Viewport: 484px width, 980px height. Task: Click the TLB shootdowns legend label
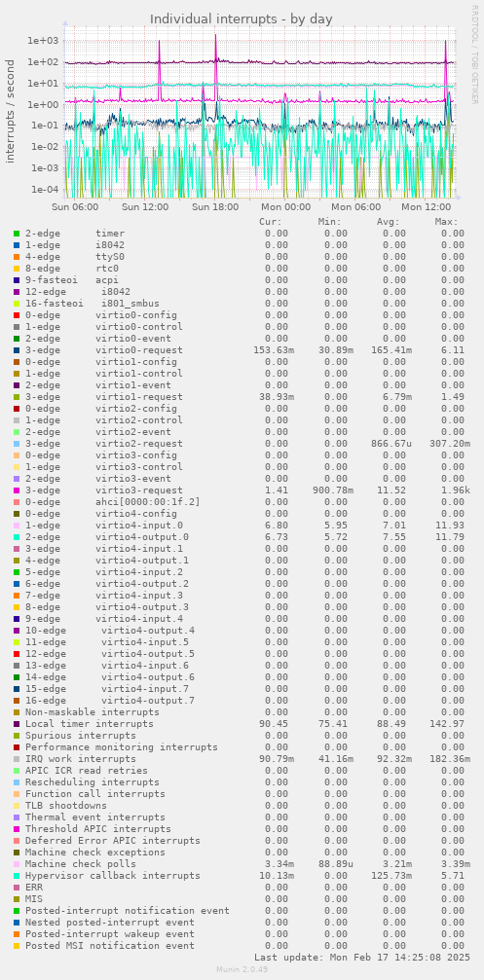point(65,806)
